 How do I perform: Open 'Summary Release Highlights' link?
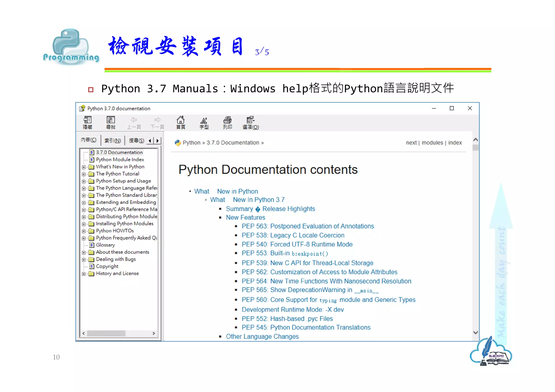point(270,209)
